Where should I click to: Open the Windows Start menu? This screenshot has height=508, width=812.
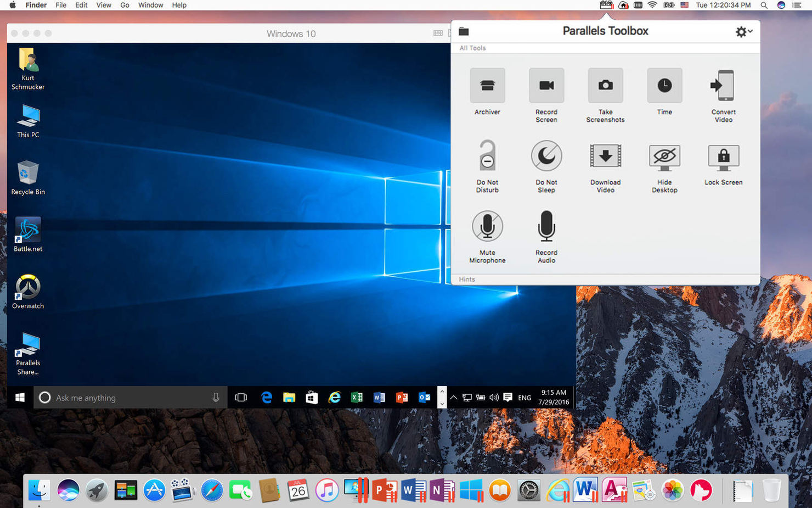click(20, 397)
